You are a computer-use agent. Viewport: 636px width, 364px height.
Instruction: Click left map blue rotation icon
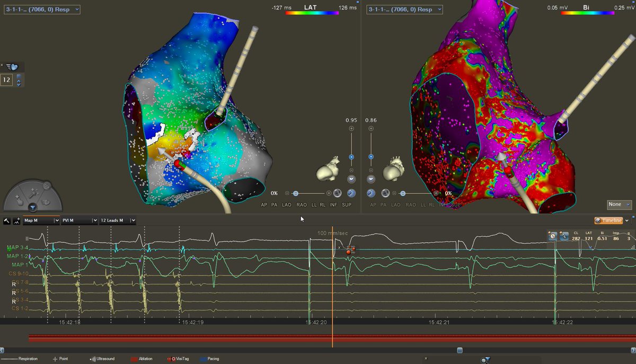(x=351, y=193)
